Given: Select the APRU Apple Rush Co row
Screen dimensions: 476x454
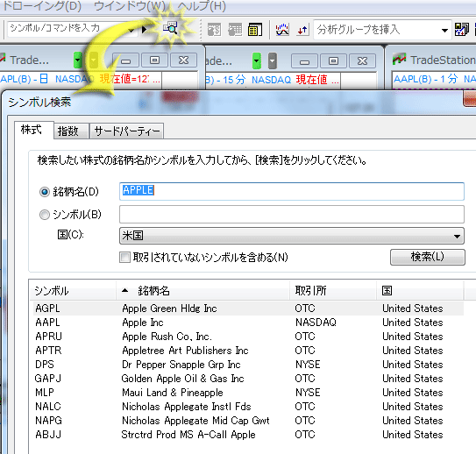Looking at the screenshot, I should point(248,337).
